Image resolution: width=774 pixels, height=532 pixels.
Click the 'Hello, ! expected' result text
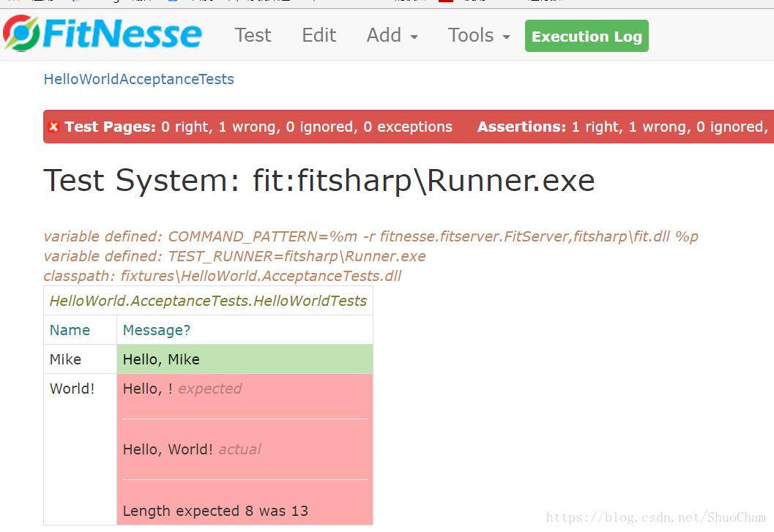tap(182, 389)
